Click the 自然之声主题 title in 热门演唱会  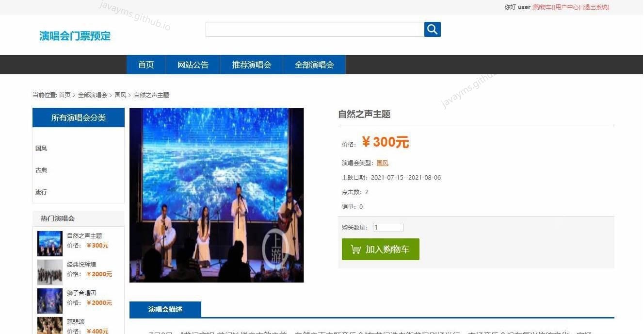(x=84, y=236)
